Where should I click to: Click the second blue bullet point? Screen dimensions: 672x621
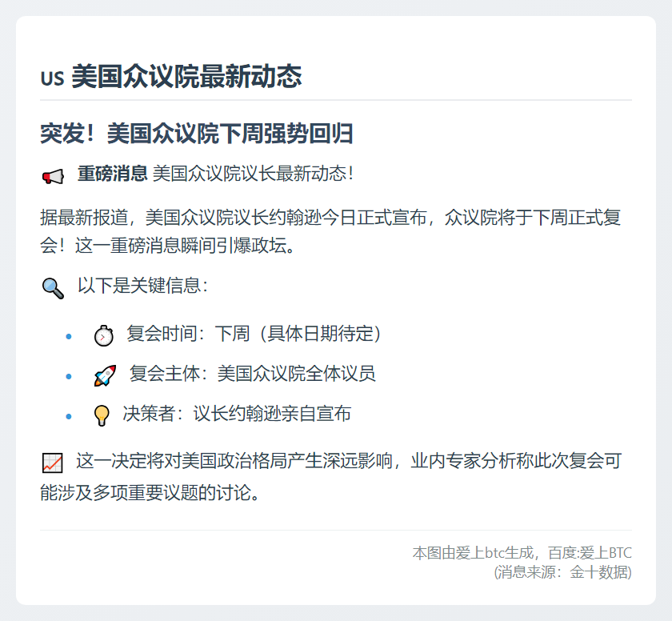coord(69,375)
